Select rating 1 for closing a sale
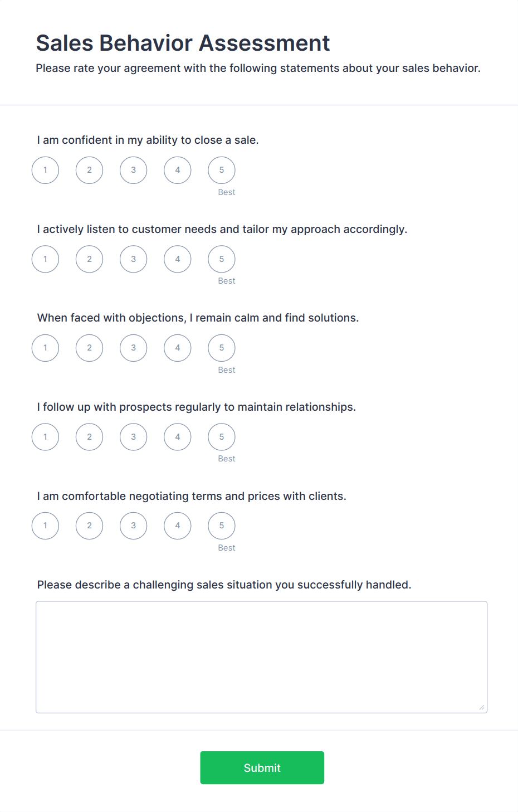 [x=45, y=170]
